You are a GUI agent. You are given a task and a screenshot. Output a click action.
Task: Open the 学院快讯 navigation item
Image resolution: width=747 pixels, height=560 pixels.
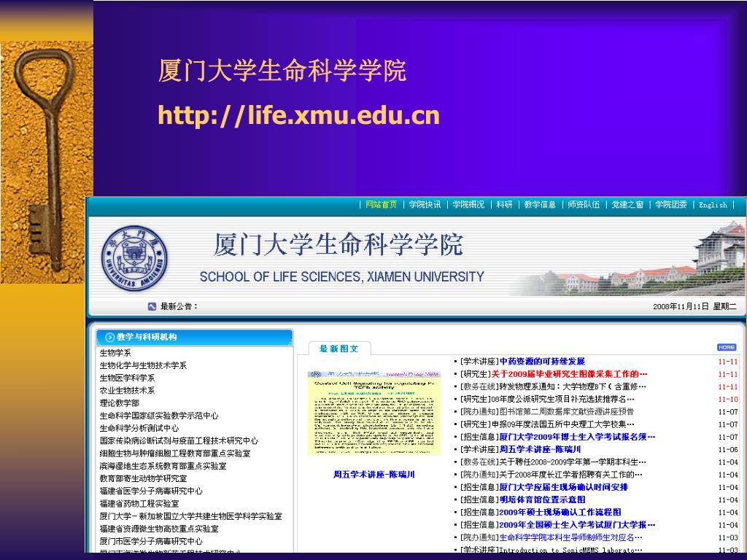(x=425, y=204)
